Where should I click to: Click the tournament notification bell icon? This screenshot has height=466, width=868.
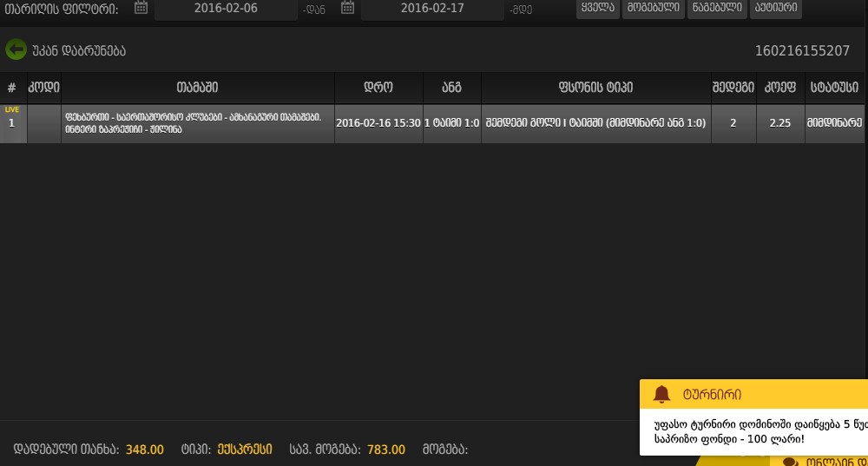tap(661, 394)
